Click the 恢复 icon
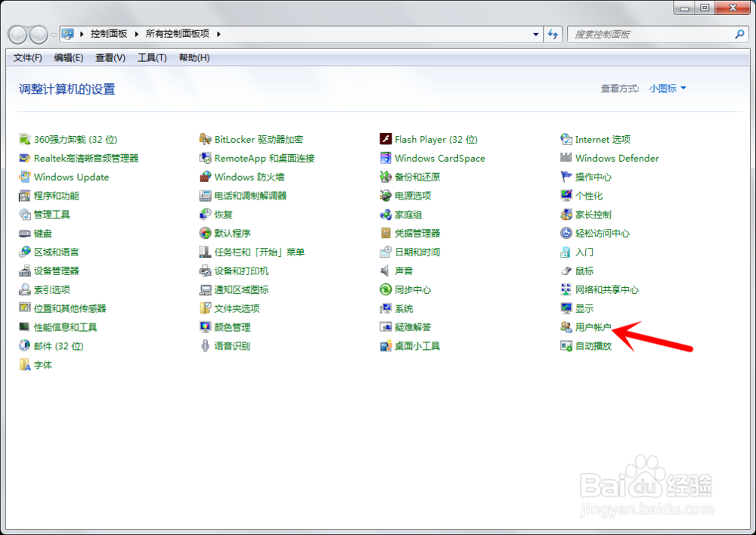 tap(206, 215)
